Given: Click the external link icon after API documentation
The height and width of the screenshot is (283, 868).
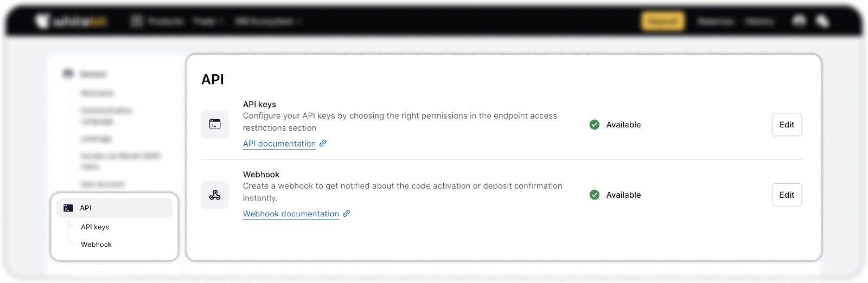Looking at the screenshot, I should click(x=323, y=144).
